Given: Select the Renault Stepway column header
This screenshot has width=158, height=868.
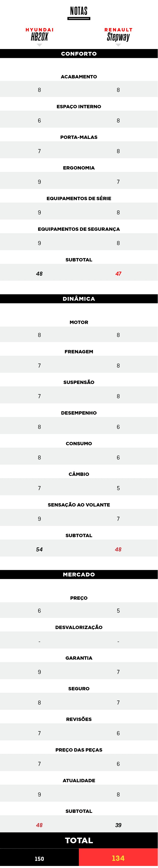Looking at the screenshot, I should (x=118, y=34).
